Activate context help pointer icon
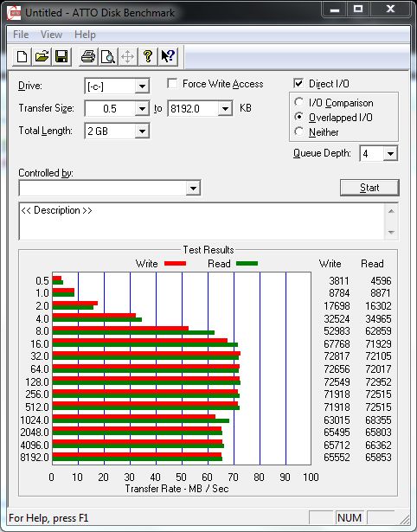The height and width of the screenshot is (532, 417). (168, 56)
